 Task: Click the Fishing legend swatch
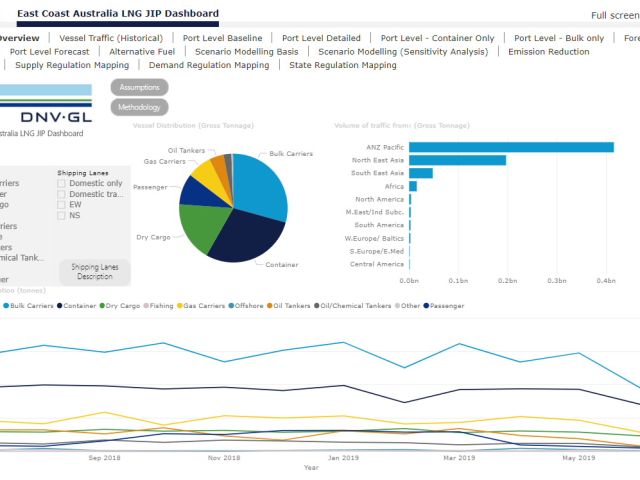pos(146,306)
